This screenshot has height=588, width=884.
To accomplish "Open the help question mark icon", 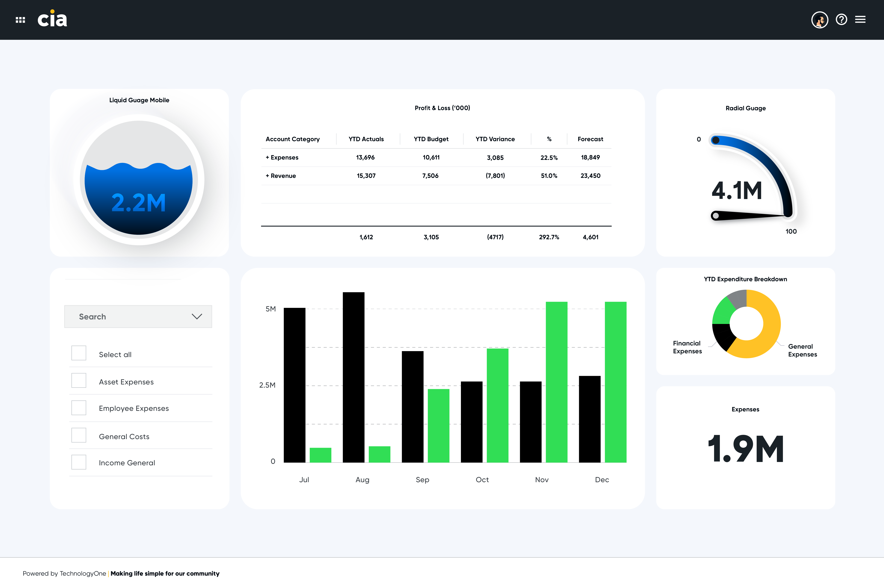I will coord(841,19).
